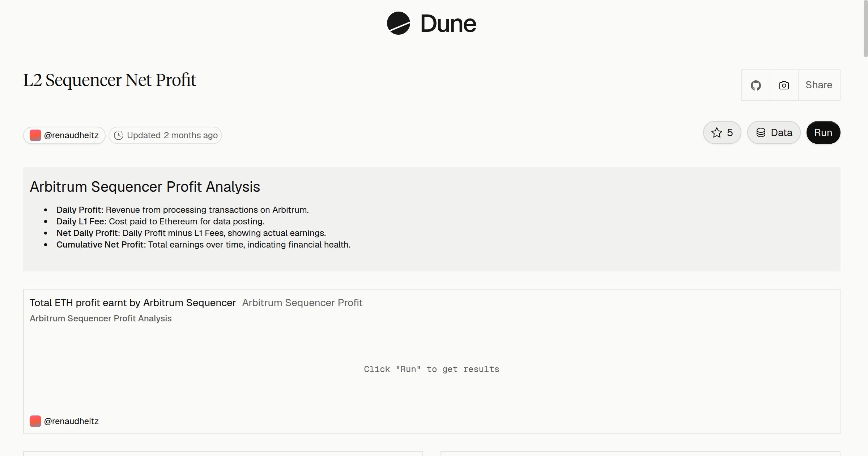
Task: Click the L2 Sequencer Net Profit title
Action: 110,80
